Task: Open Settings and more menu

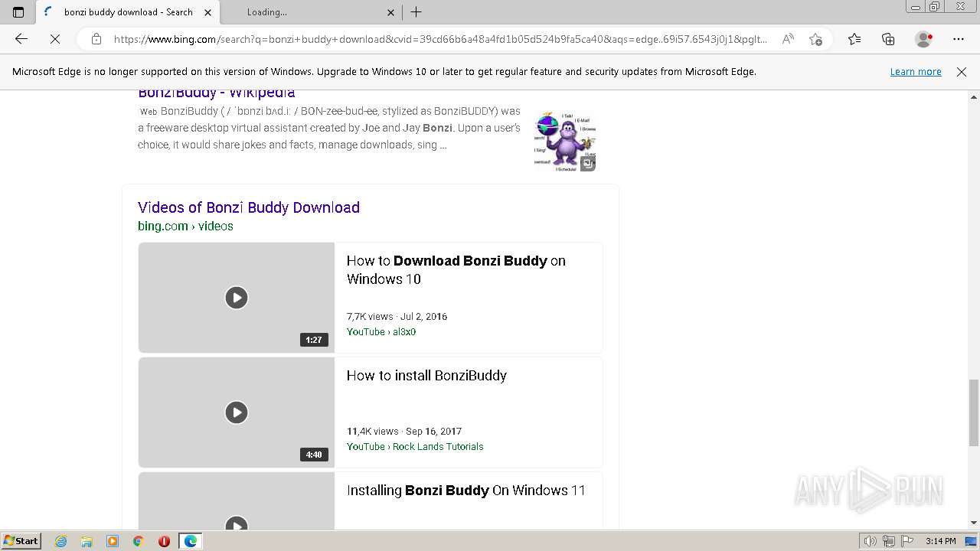Action: (x=959, y=39)
